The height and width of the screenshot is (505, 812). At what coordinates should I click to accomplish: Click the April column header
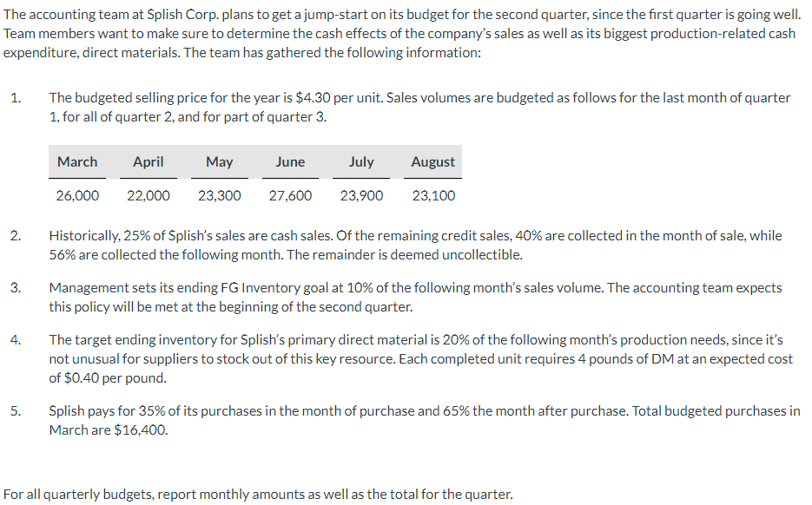click(149, 162)
